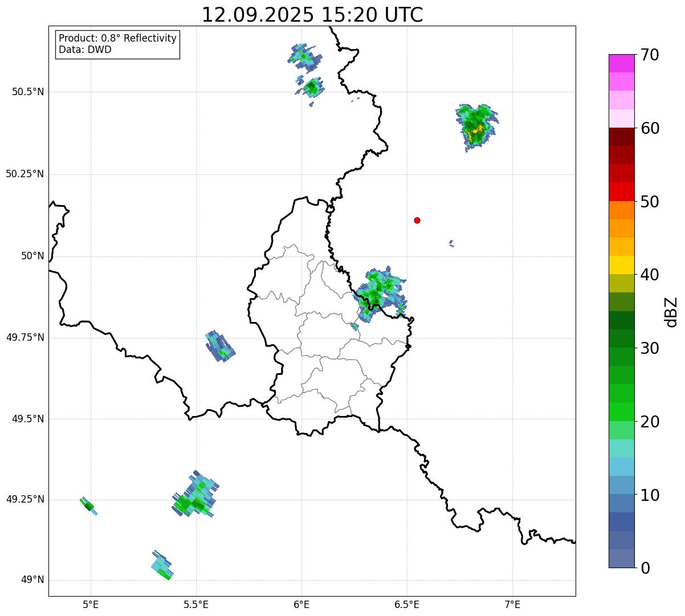The width and height of the screenshot is (685, 616).
Task: Click the 50.5°N latitude label
Action: click(27, 92)
